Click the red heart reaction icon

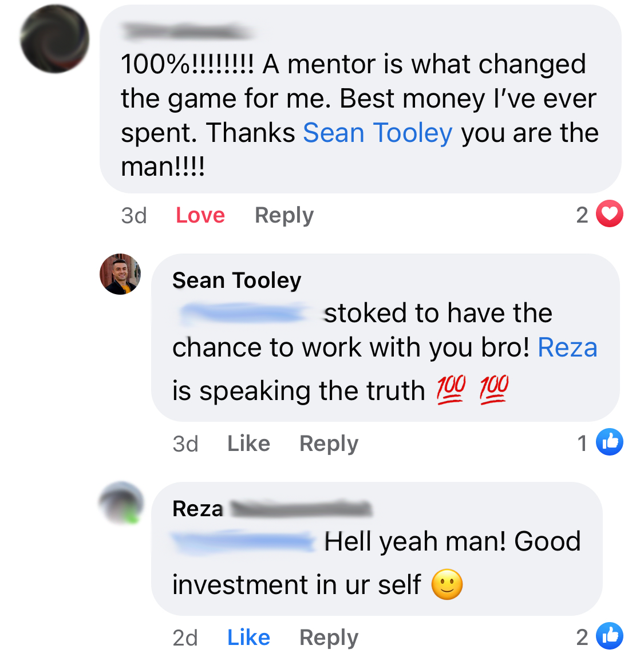610,214
